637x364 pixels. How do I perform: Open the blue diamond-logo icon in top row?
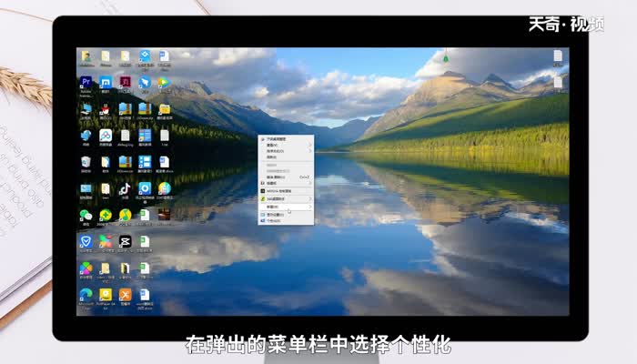[x=145, y=56]
